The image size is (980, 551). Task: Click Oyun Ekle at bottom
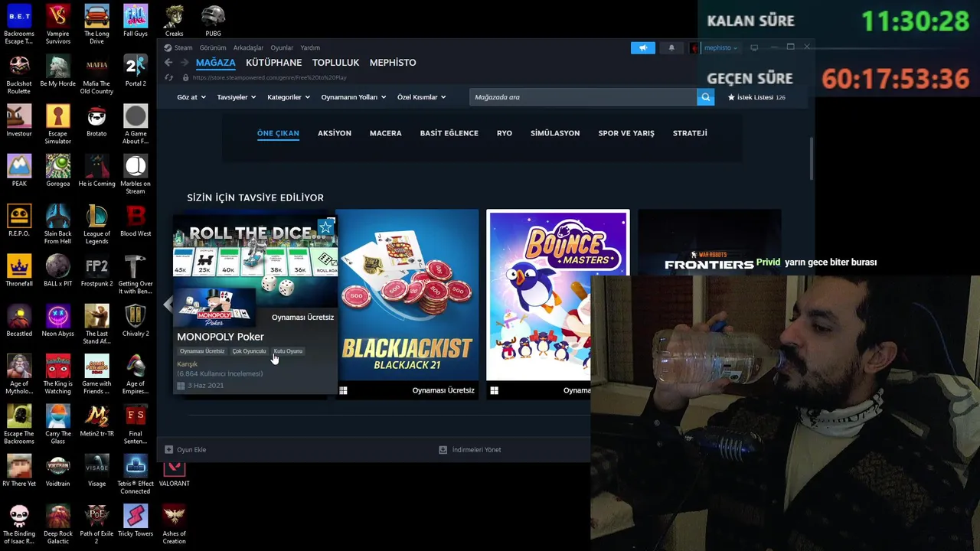[x=185, y=450]
